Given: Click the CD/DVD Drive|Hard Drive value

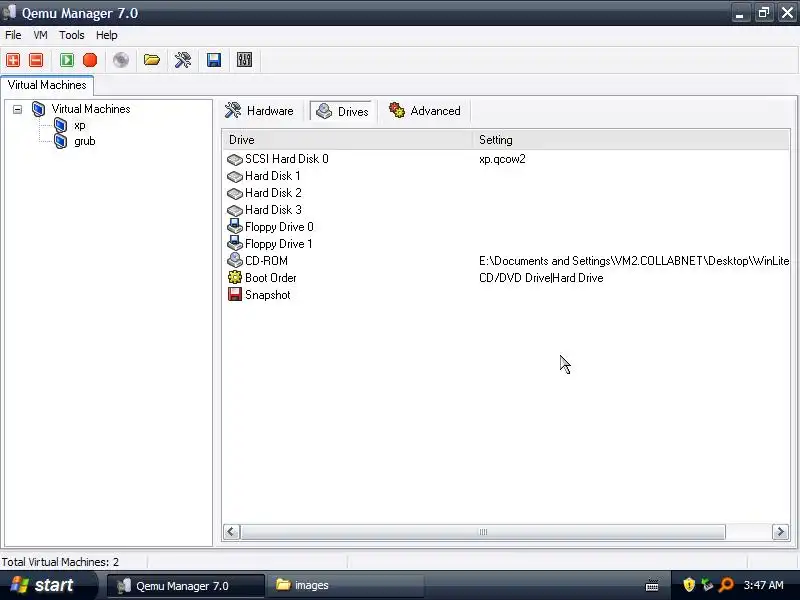Looking at the screenshot, I should pos(541,278).
